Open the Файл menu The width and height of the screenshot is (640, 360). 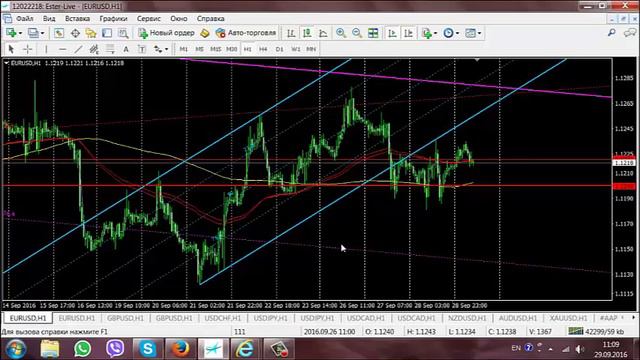(24, 19)
